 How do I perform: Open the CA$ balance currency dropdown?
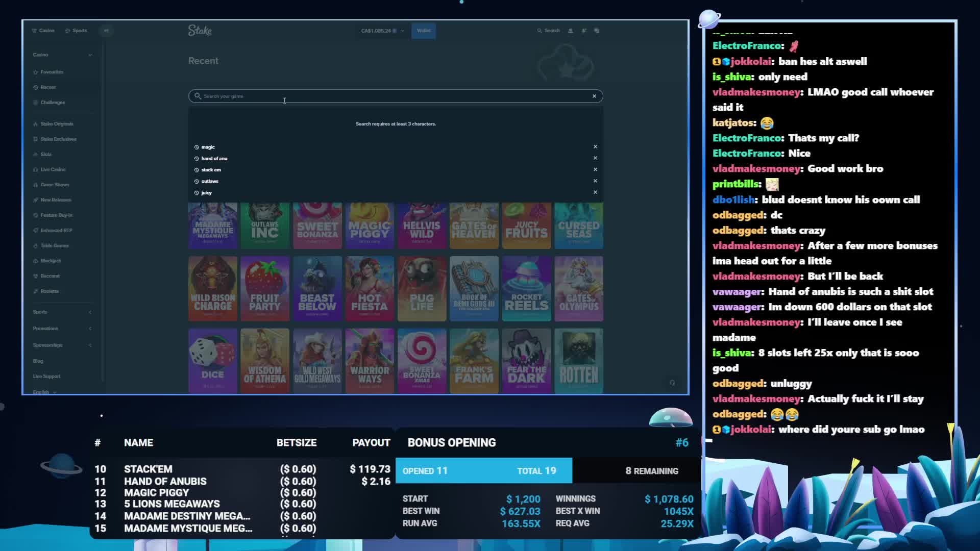(x=383, y=31)
